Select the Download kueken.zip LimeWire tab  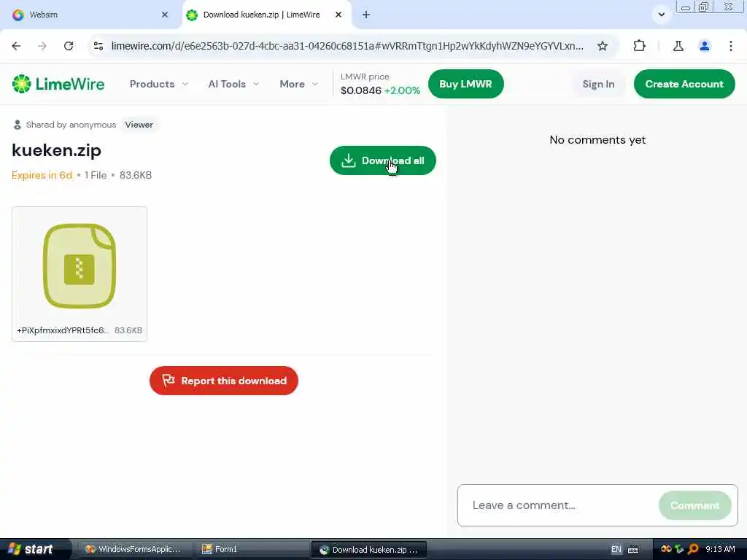(x=267, y=15)
